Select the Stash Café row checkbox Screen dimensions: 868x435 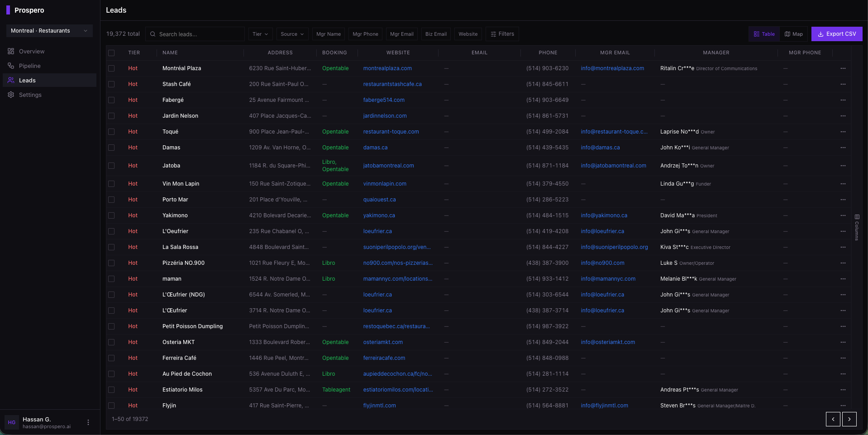pos(111,84)
